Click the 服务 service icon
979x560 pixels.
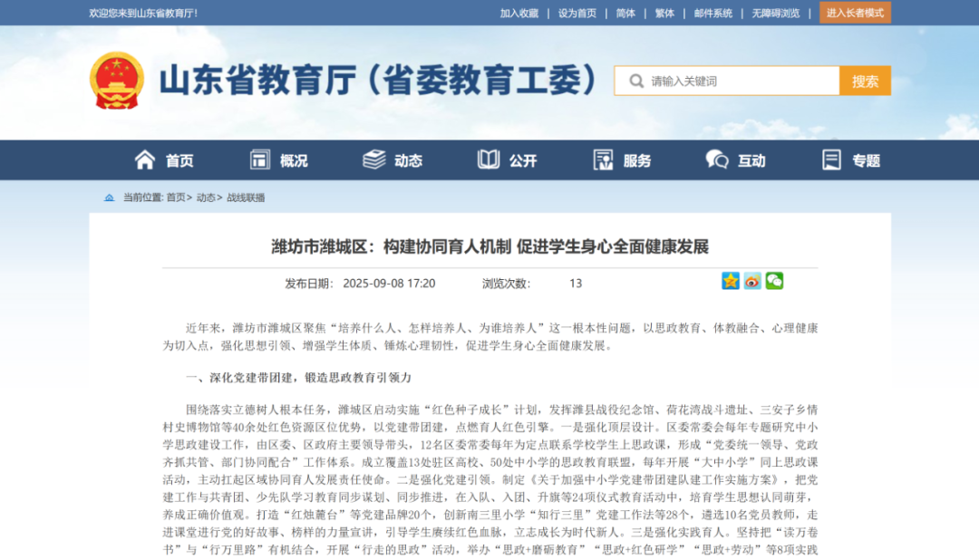[603, 159]
